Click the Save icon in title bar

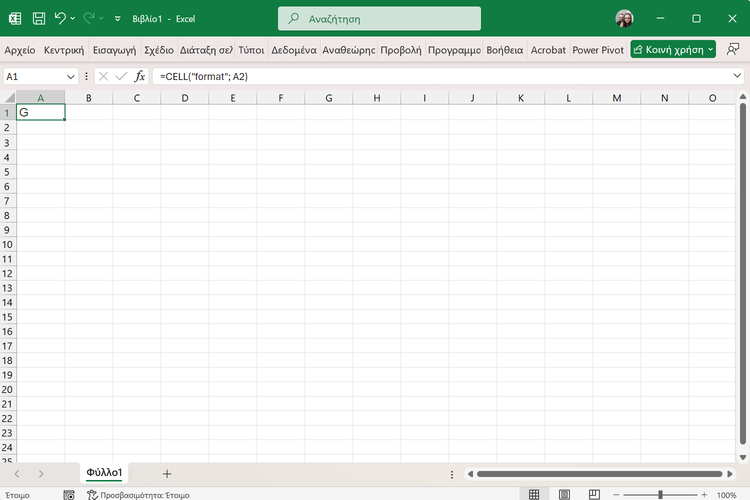click(x=38, y=18)
